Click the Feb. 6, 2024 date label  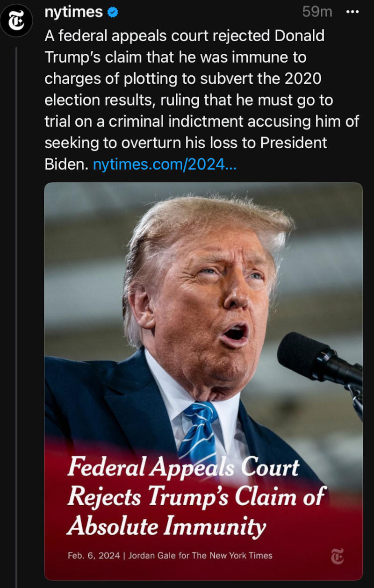93,555
